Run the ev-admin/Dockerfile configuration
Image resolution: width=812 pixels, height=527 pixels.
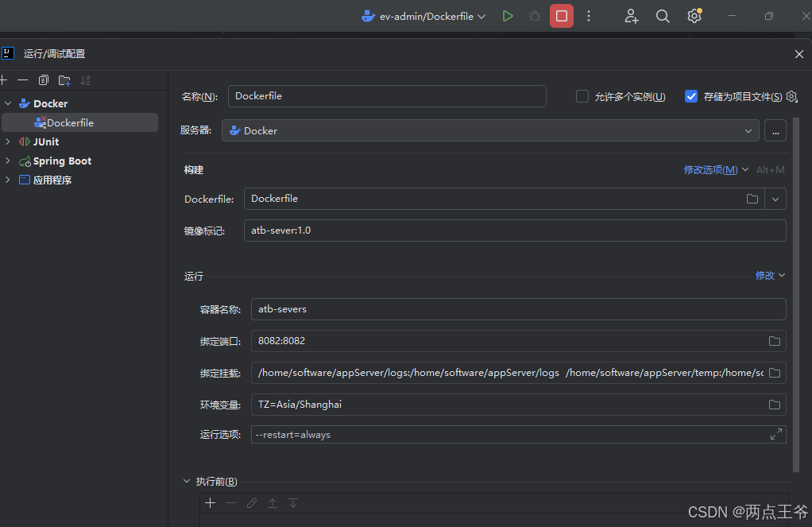tap(508, 16)
